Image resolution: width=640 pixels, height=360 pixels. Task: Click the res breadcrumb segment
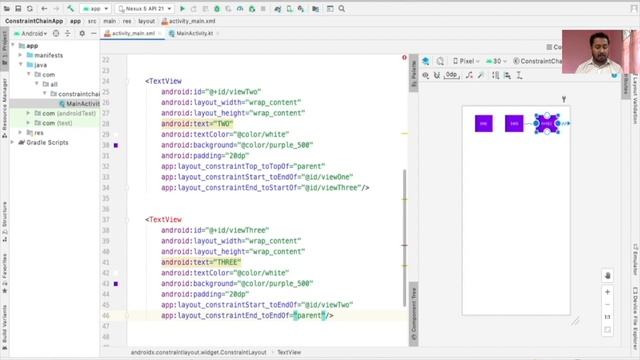(x=127, y=21)
